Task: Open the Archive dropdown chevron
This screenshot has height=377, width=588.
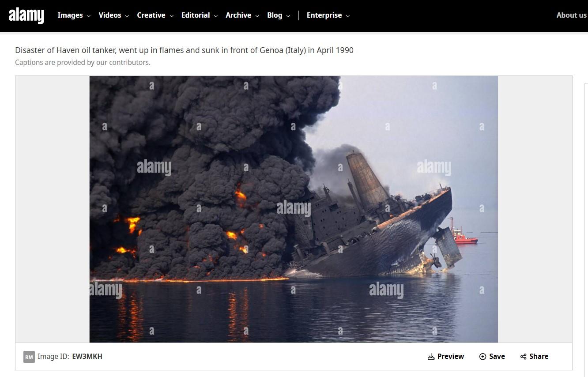Action: point(257,16)
